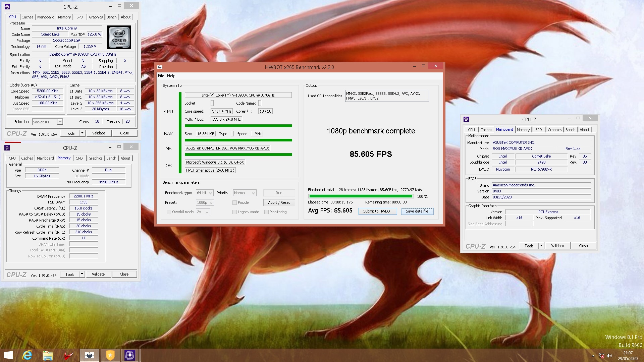Click the HPET timer active field
644x362 pixels.
click(210, 170)
